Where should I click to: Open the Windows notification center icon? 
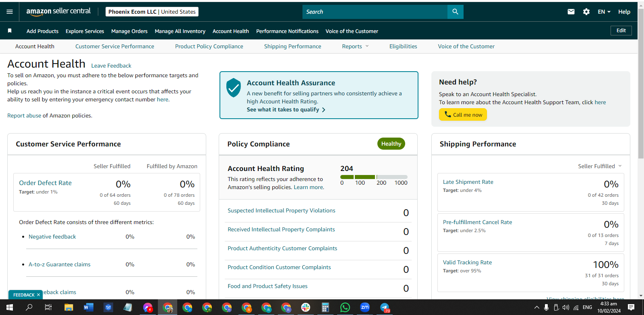[631, 307]
